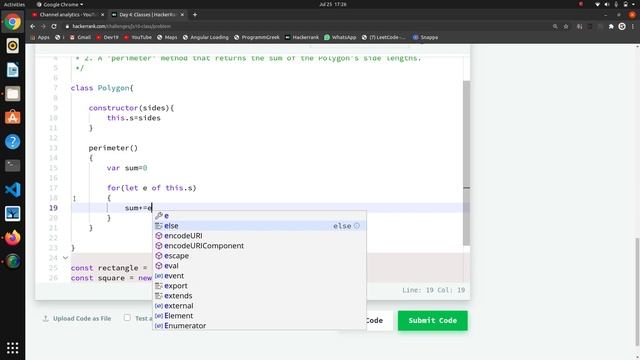Click the 'constructor(sides){' code line
Screen dimensions: 640x360
[131, 108]
